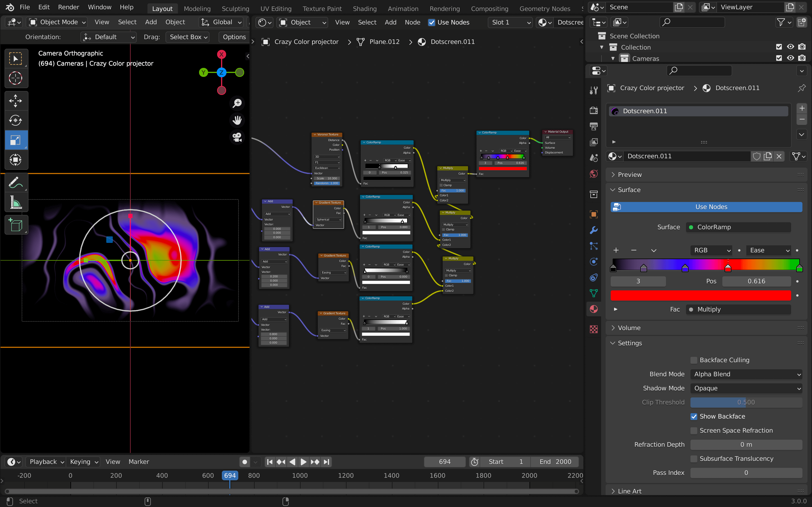Image resolution: width=812 pixels, height=507 pixels.
Task: Open the Render menu in top bar
Action: 69,7
